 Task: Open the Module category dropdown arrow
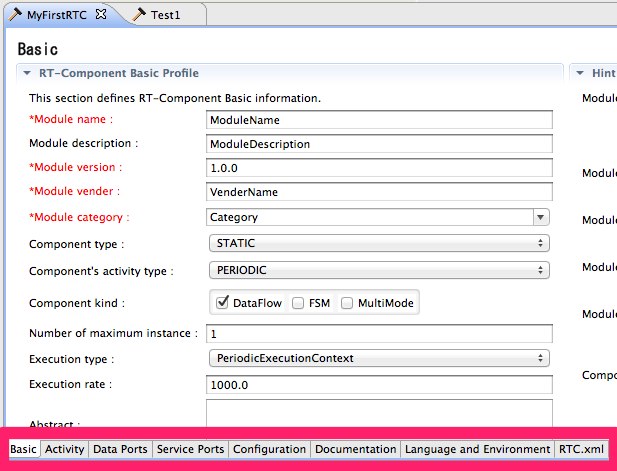(541, 217)
